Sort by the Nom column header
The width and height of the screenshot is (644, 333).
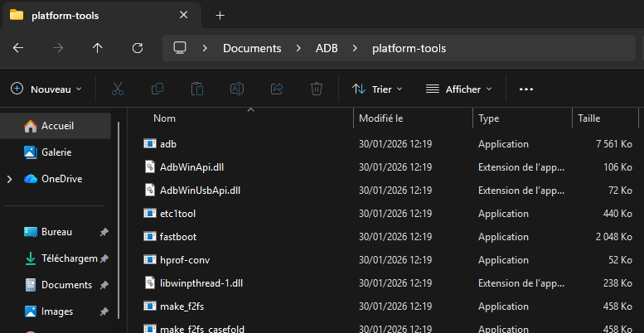pyautogui.click(x=242, y=118)
